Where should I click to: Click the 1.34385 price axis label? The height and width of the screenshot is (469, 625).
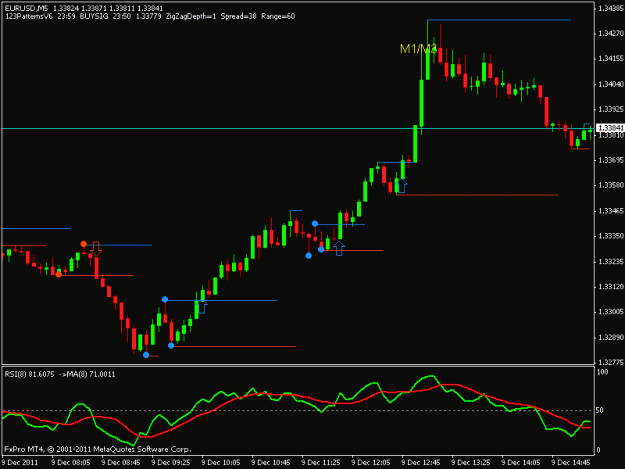(611, 8)
